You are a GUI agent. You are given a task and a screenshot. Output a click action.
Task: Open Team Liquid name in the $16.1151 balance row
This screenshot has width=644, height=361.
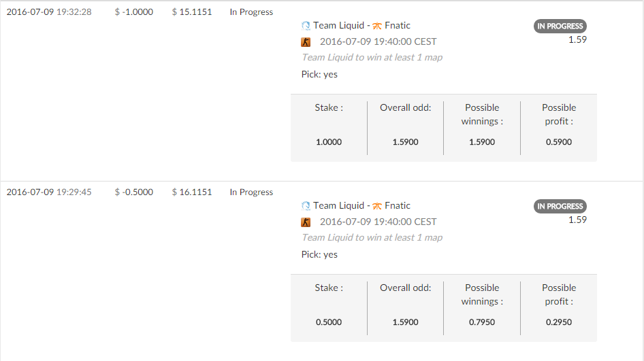click(338, 206)
